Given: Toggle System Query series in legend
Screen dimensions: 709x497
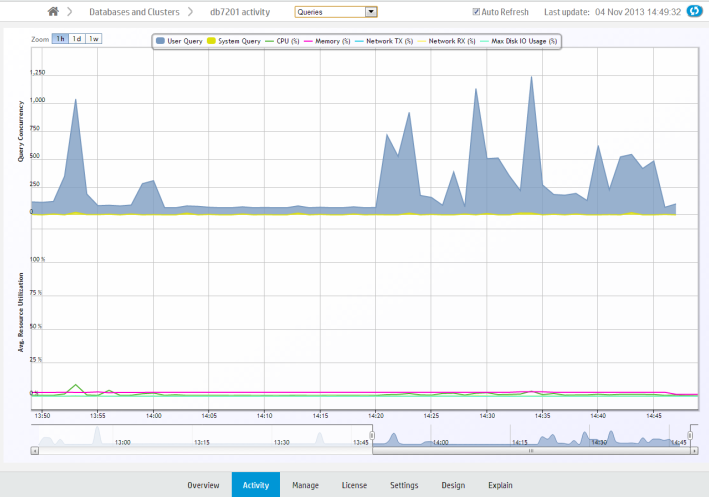Looking at the screenshot, I should point(236,41).
